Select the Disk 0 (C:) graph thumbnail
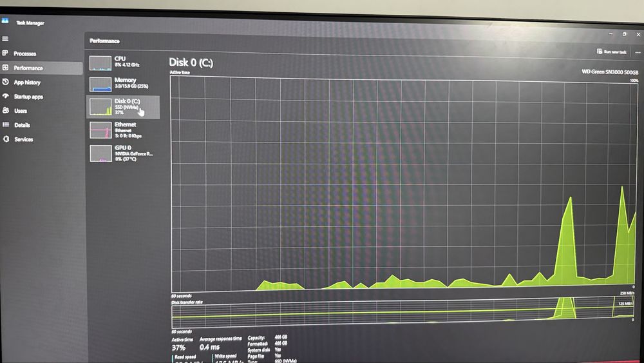 click(x=100, y=107)
